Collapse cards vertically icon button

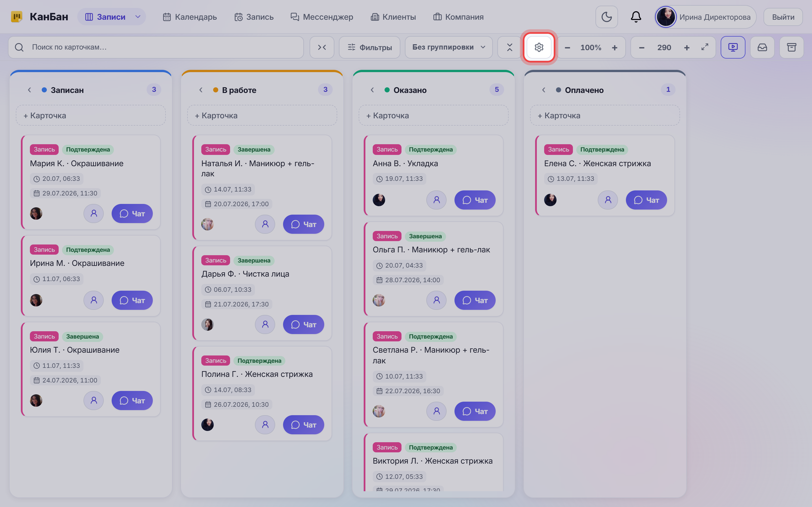coord(509,47)
